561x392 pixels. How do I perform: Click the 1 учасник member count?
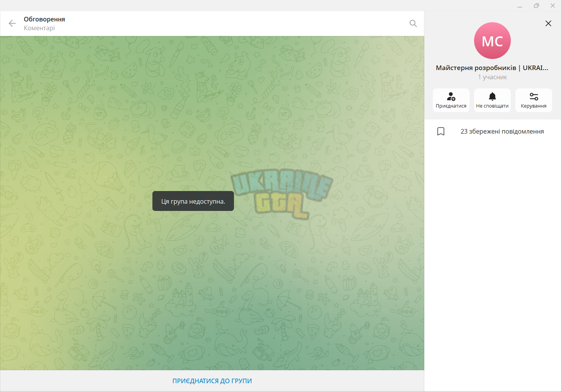click(x=492, y=77)
